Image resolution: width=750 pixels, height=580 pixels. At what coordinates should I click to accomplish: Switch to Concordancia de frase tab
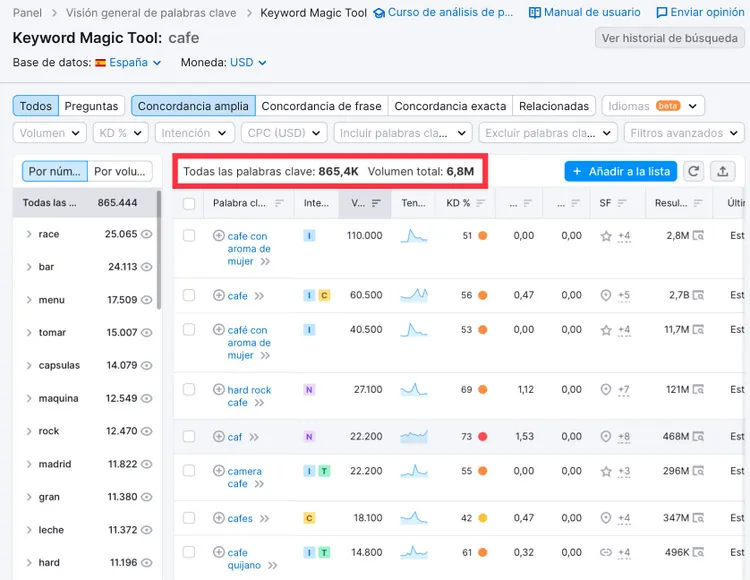(321, 106)
